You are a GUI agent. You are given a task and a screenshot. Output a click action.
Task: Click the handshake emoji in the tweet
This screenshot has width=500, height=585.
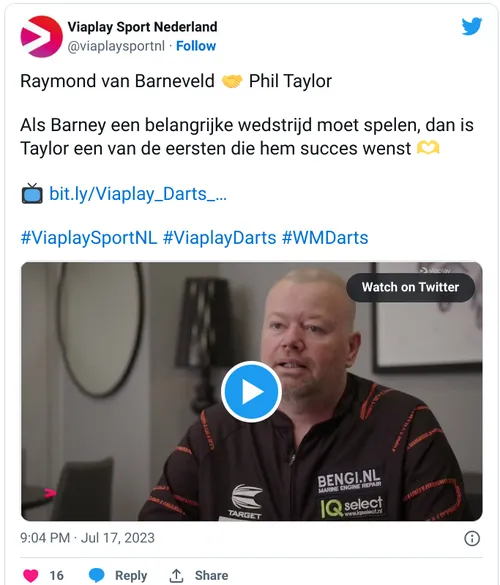point(232,81)
